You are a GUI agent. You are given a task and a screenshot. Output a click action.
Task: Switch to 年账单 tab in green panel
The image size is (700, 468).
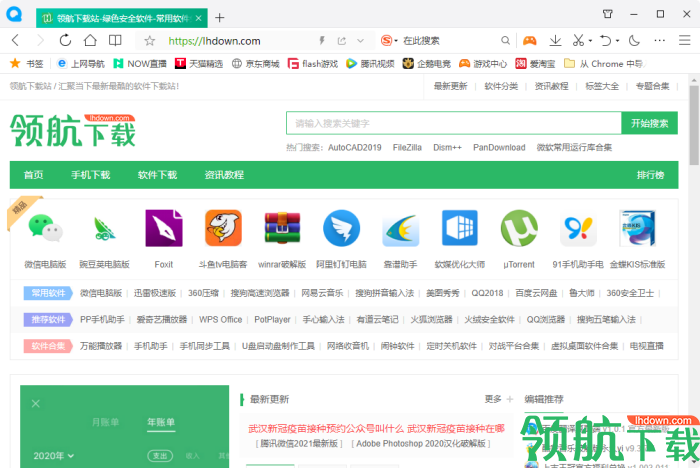click(x=161, y=422)
